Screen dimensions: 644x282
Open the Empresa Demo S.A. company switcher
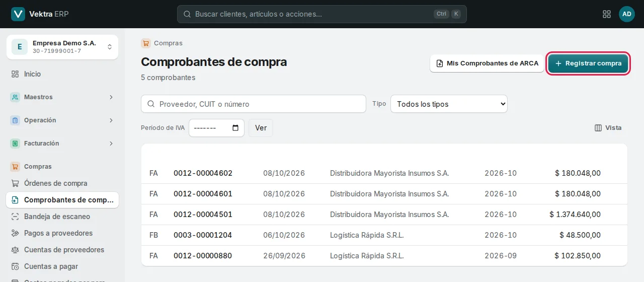(x=62, y=47)
